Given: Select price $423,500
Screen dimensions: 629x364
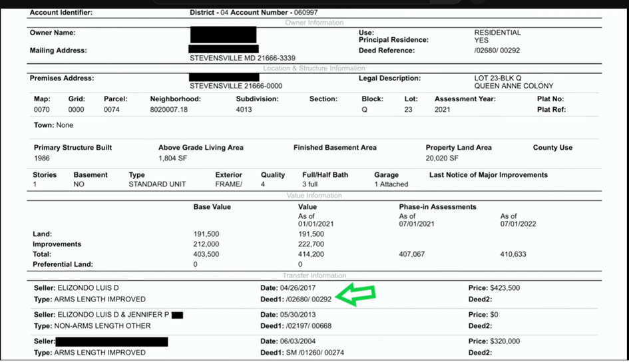Looking at the screenshot, I should (505, 288).
